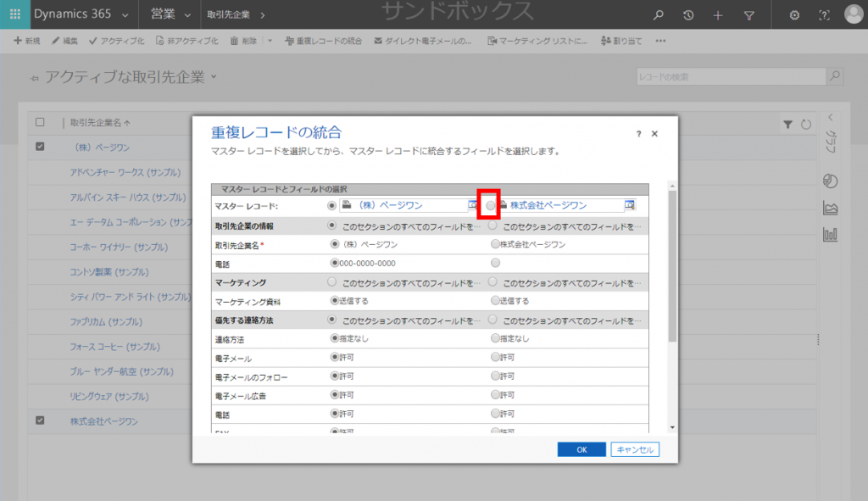Click OK to merge records

pos(581,449)
